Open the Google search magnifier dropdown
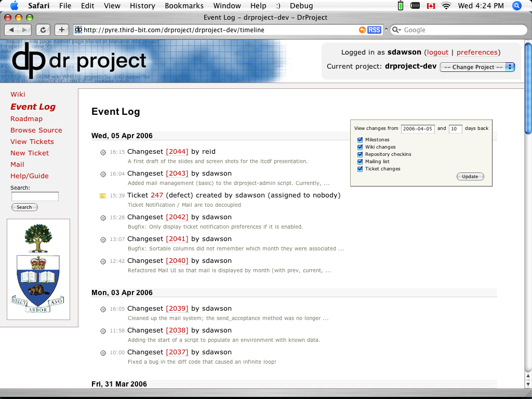 396,30
